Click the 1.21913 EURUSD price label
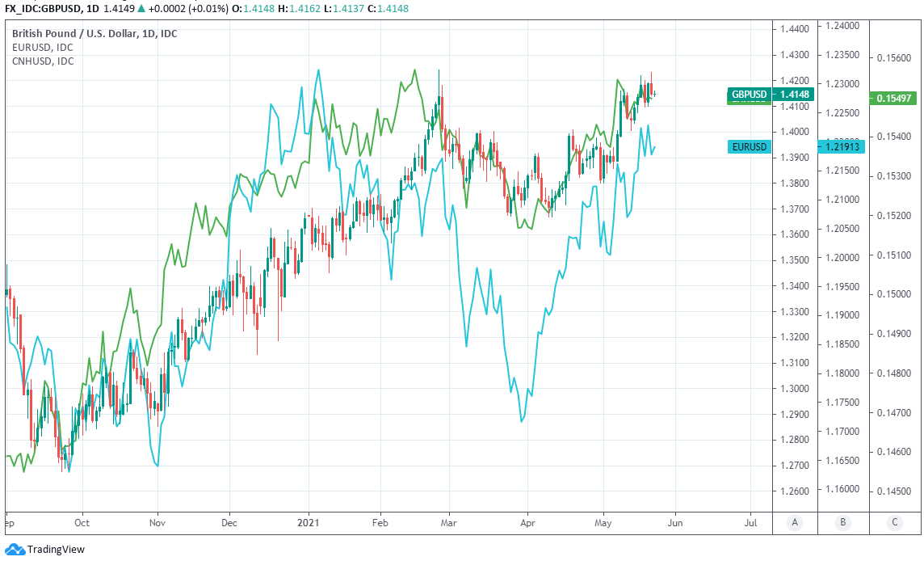This screenshot has height=561, width=924. [x=842, y=146]
